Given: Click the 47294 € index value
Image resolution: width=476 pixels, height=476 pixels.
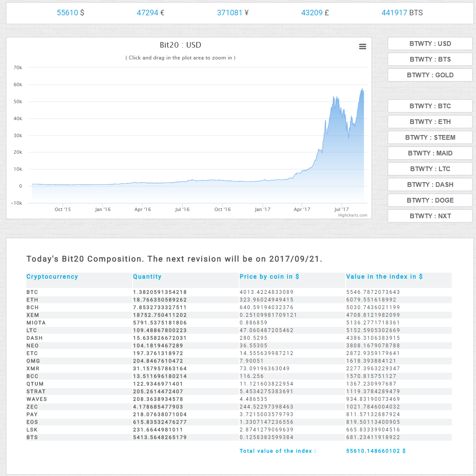Looking at the screenshot, I should 150,13.
